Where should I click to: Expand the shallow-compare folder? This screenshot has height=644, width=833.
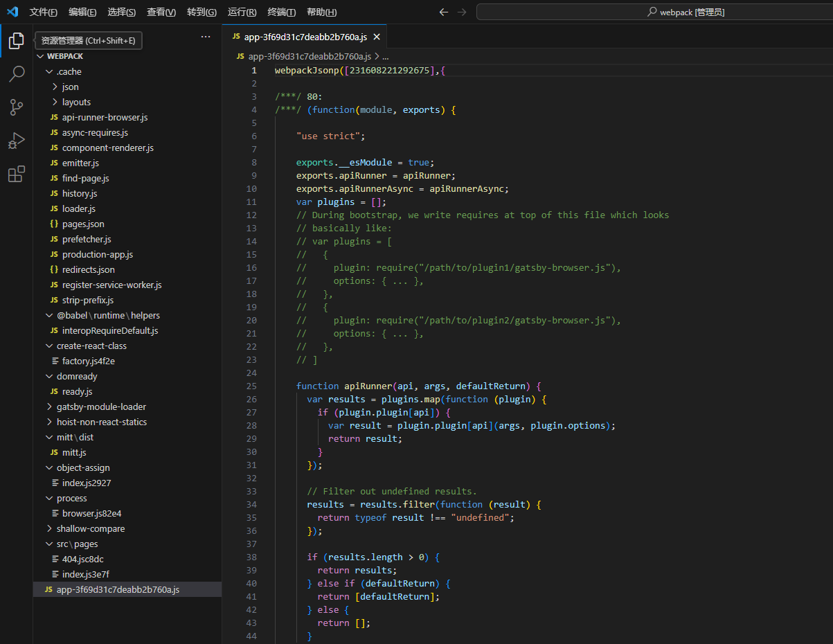click(127, 528)
